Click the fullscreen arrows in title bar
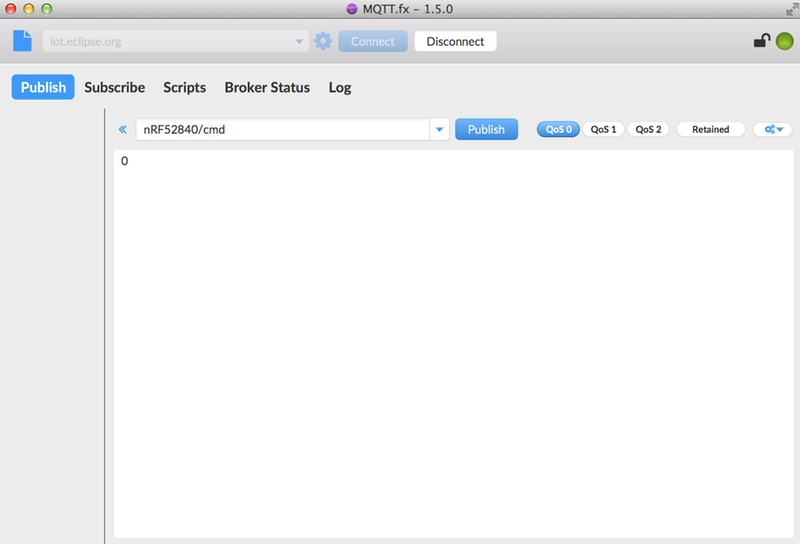 tap(791, 8)
